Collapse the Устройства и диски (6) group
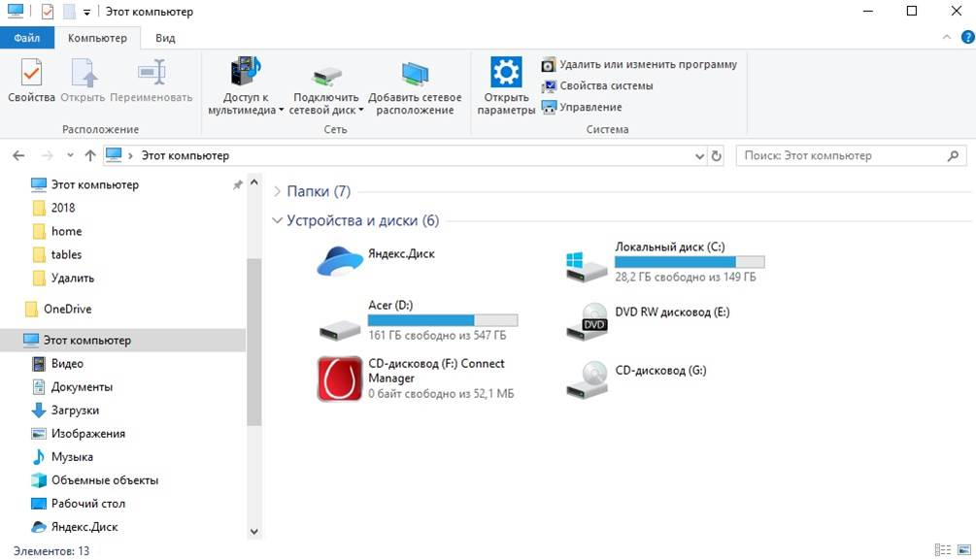This screenshot has width=976, height=560. click(278, 221)
